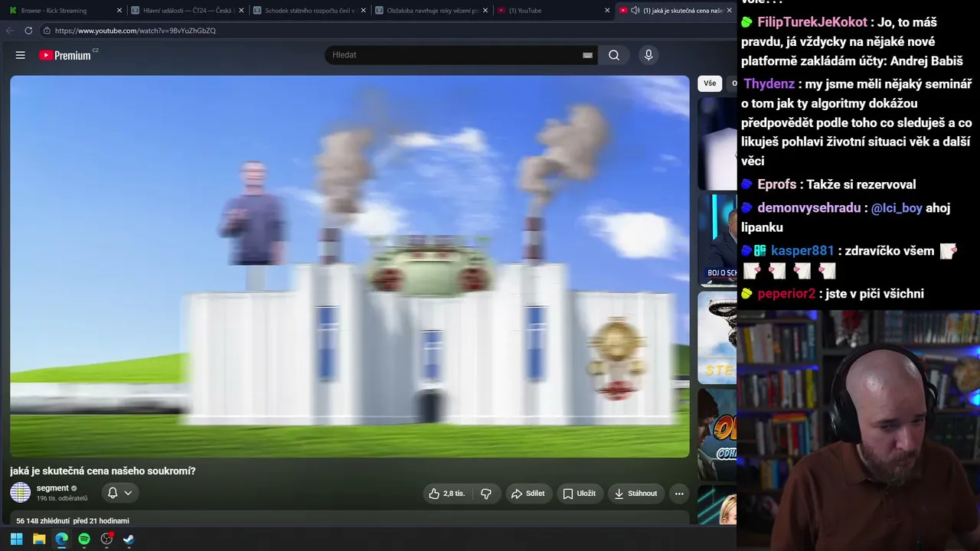Open the taskbar app with red notification dot
Screen dimensions: 980x551
(106, 539)
